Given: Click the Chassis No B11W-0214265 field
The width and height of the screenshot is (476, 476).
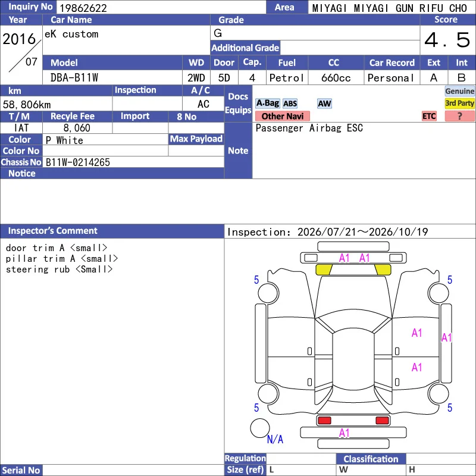Looking at the screenshot, I should pyautogui.click(x=133, y=162).
